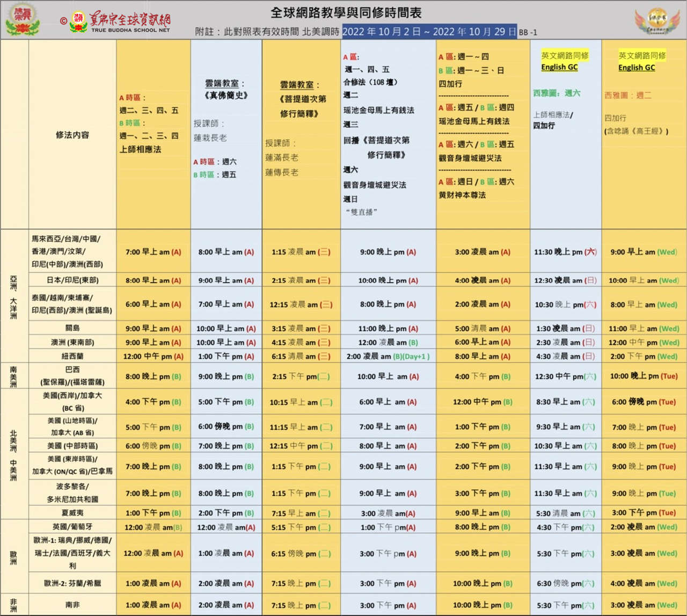
Task: Click the 紐西蘭 row label
Action: point(72,356)
